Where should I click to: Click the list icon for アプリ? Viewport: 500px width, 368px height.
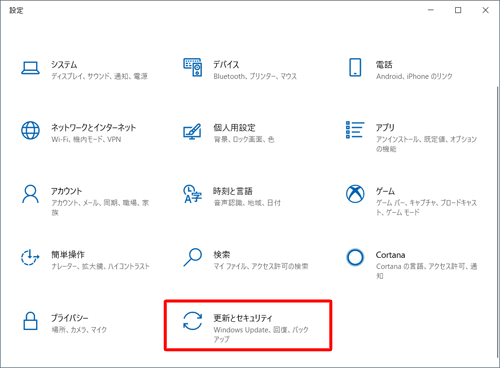pos(355,130)
